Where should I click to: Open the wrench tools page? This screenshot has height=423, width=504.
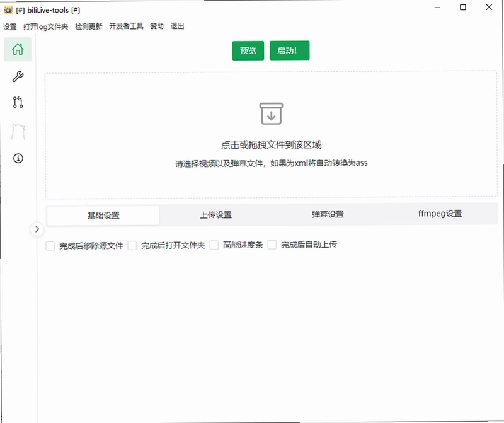(18, 76)
